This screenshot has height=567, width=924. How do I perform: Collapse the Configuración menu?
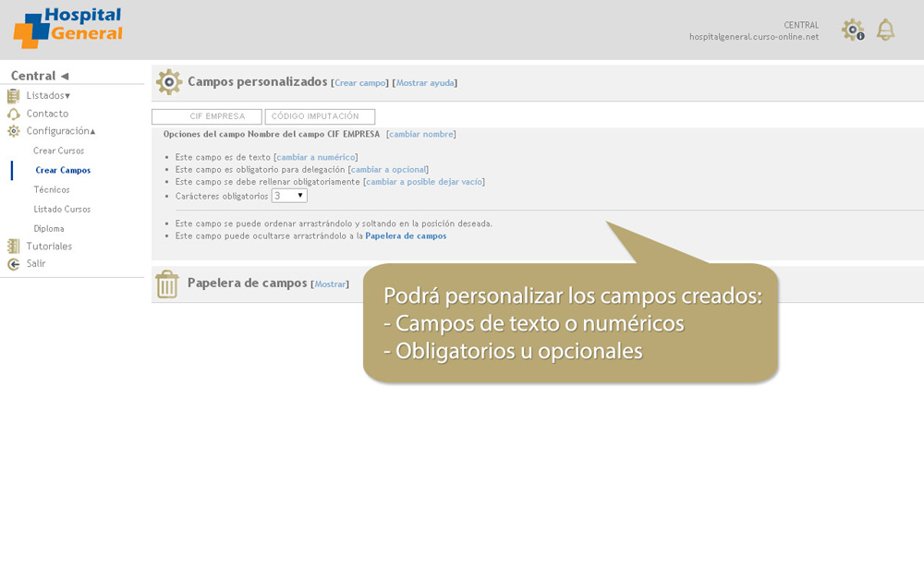point(61,131)
